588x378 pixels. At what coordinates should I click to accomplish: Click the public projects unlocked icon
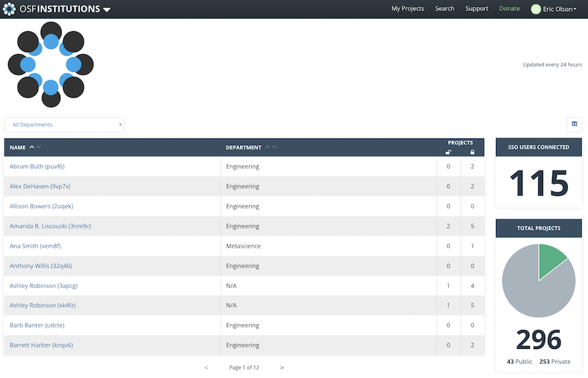[x=448, y=152]
